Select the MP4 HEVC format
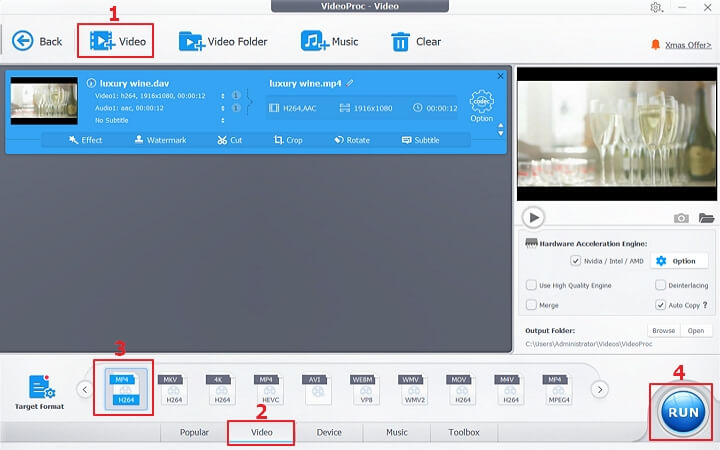 click(270, 389)
